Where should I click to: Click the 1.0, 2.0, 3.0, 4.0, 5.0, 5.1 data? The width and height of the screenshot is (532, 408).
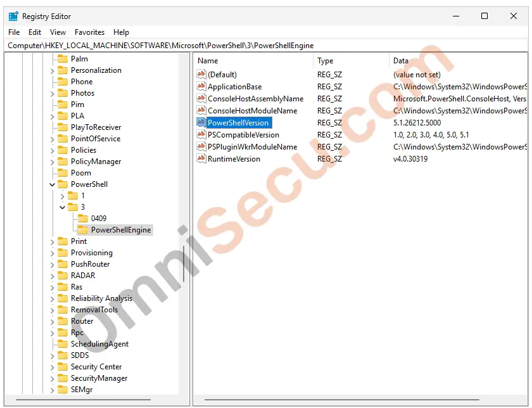[431, 135]
